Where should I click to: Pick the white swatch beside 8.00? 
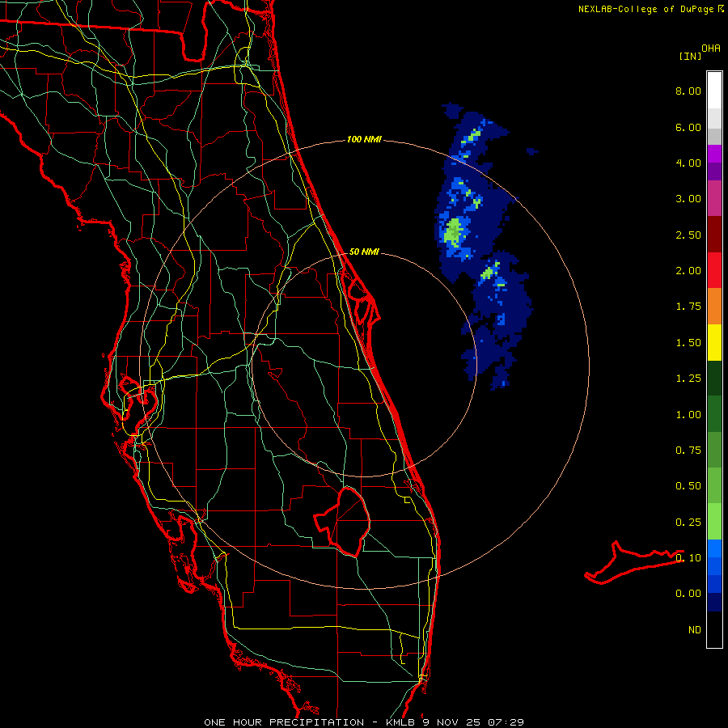[x=714, y=91]
